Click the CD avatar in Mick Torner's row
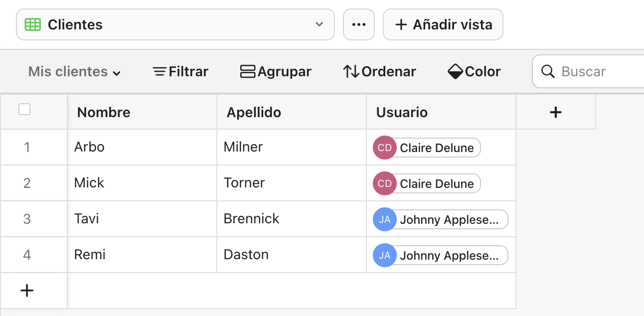Screen dimensions: 644x316 [384, 183]
